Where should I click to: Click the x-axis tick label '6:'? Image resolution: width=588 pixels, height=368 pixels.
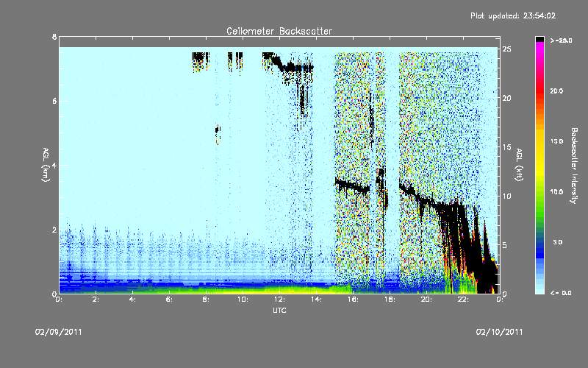point(169,300)
